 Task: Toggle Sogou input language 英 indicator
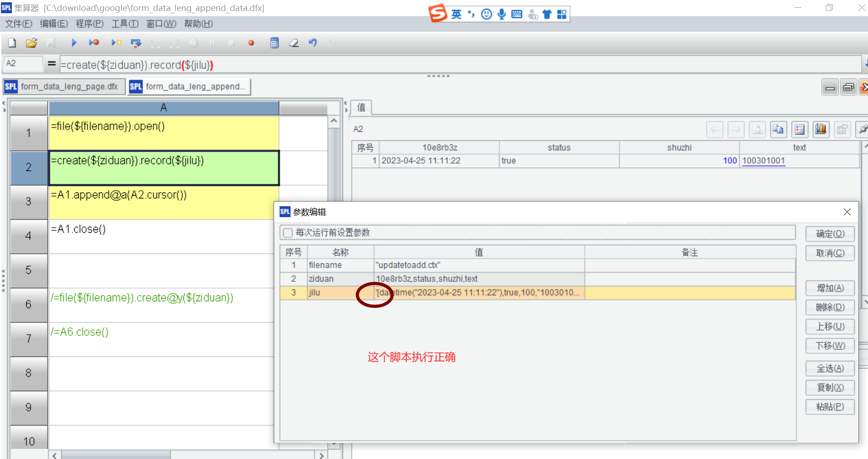point(456,14)
